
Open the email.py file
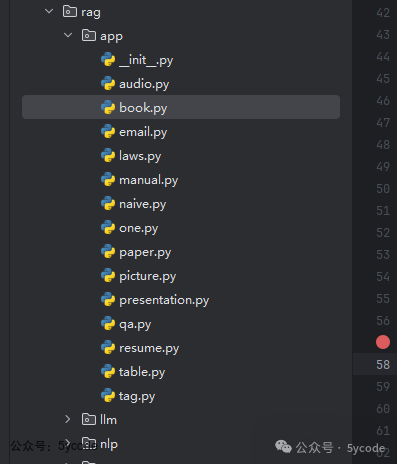coord(143,132)
